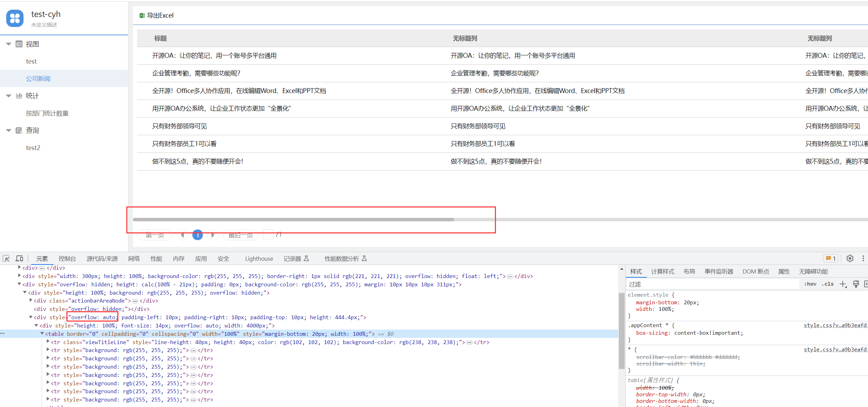Collapse the 统计 tree section
The image size is (868, 407).
tap(9, 96)
